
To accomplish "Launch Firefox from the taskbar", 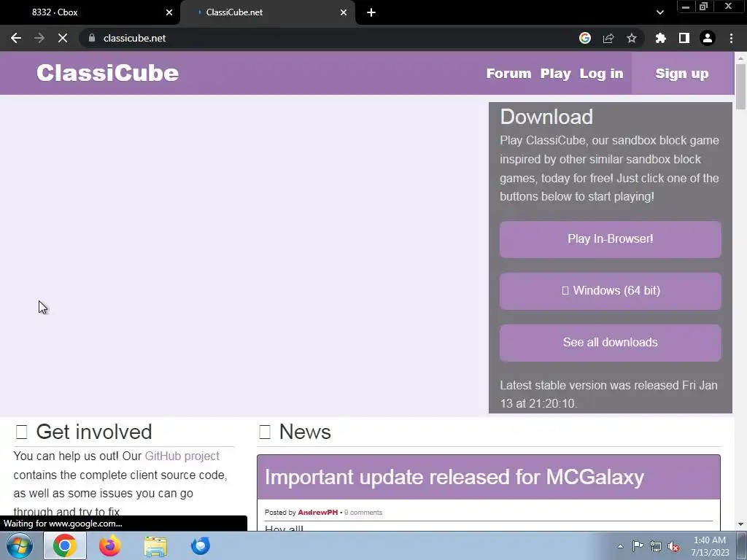I will (x=109, y=545).
